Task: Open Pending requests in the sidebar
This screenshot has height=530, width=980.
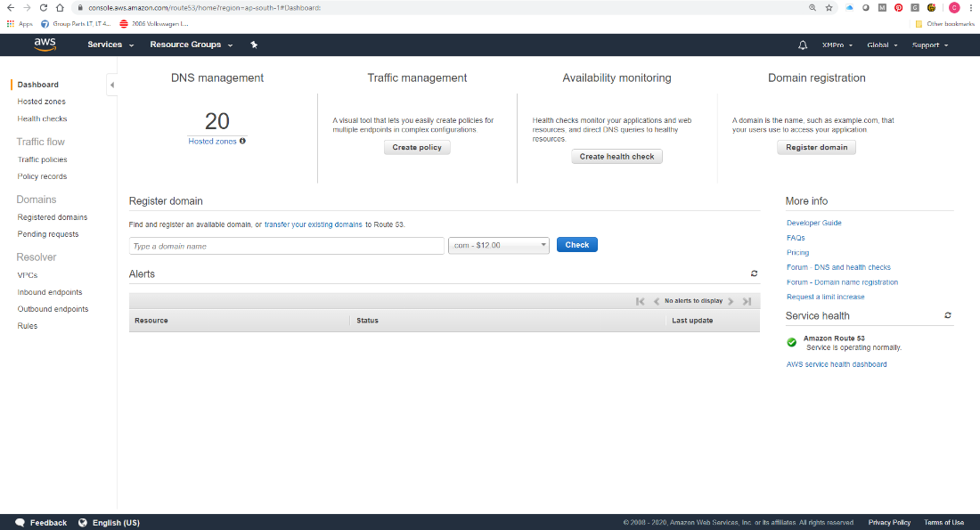Action: pos(48,233)
